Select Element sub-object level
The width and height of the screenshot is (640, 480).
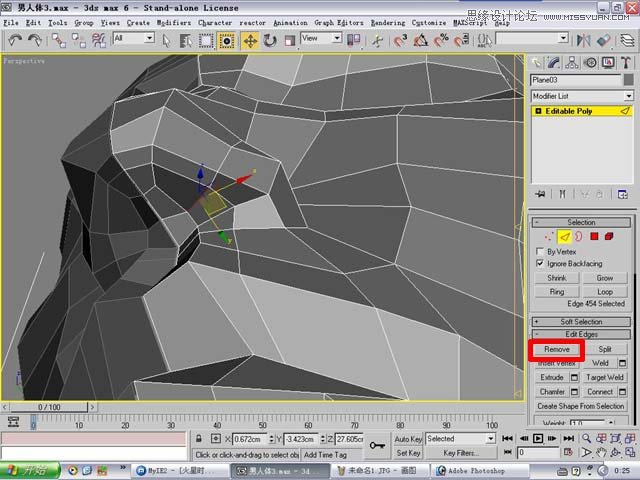point(609,236)
